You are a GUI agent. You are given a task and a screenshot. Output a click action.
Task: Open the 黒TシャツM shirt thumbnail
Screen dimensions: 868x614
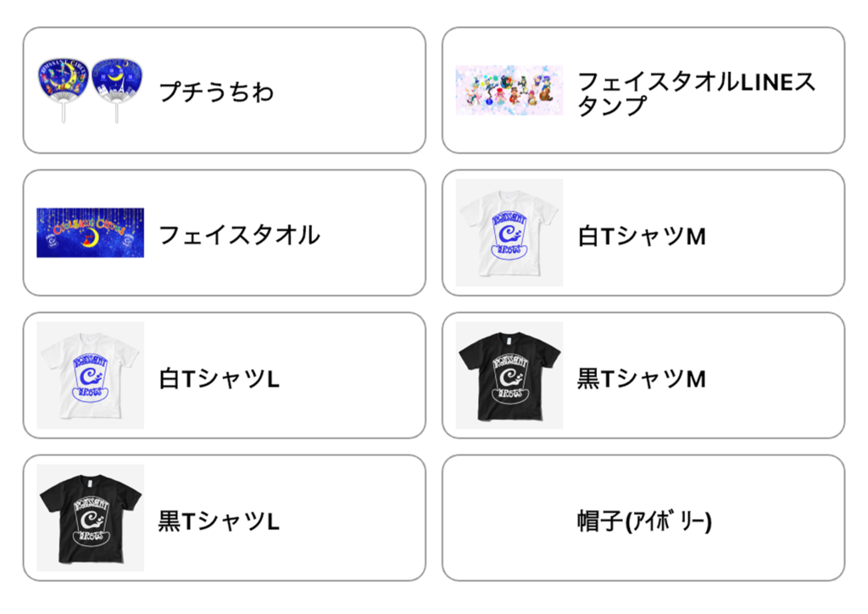click(509, 374)
